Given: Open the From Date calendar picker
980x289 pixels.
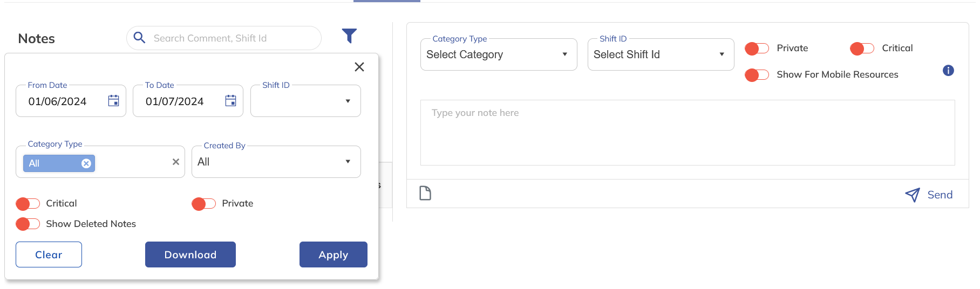Looking at the screenshot, I should pyautogui.click(x=113, y=101).
